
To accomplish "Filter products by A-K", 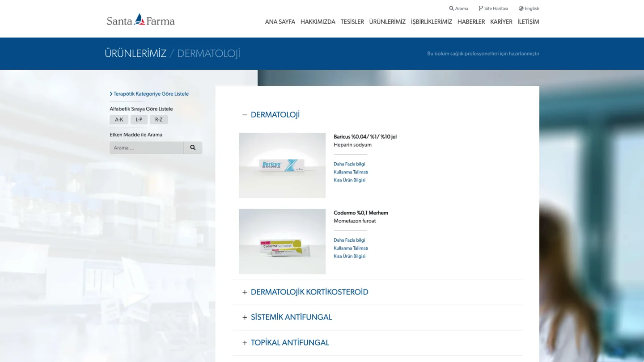I will 119,120.
